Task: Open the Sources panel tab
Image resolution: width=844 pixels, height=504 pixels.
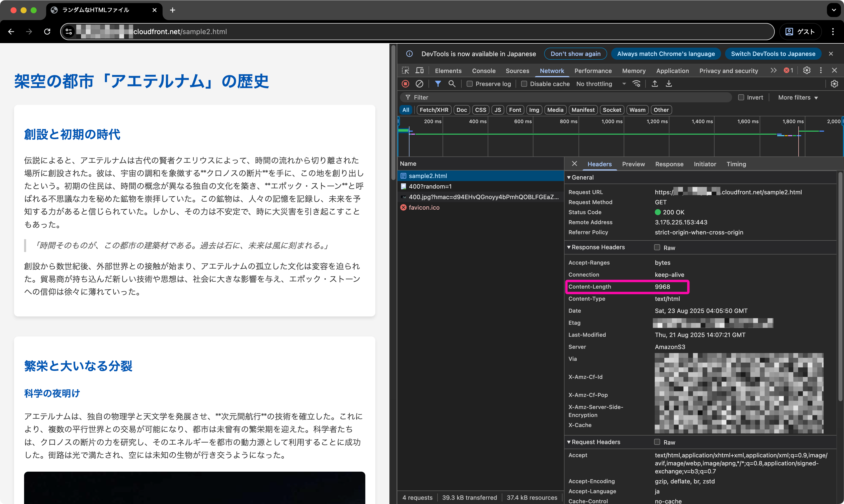Action: point(517,71)
